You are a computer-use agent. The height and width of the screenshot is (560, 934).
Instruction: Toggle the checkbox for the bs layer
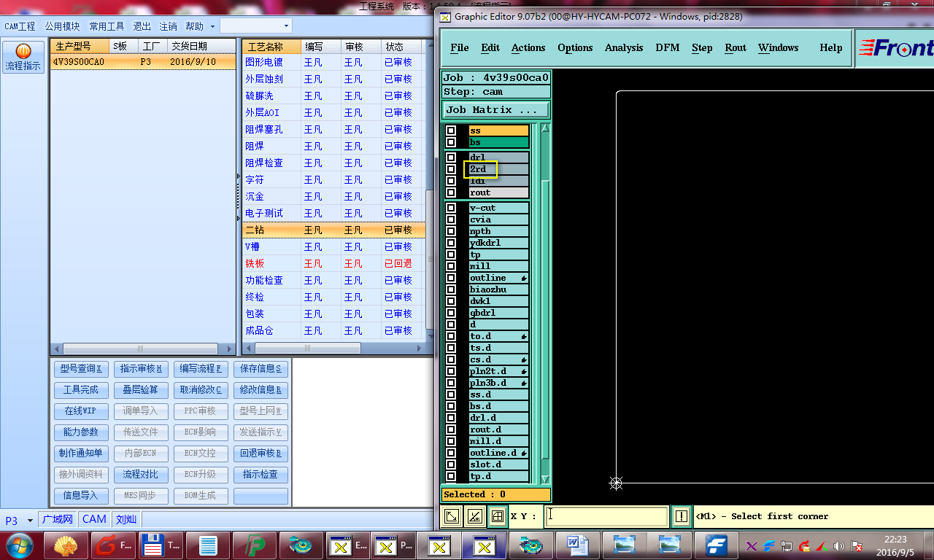451,142
